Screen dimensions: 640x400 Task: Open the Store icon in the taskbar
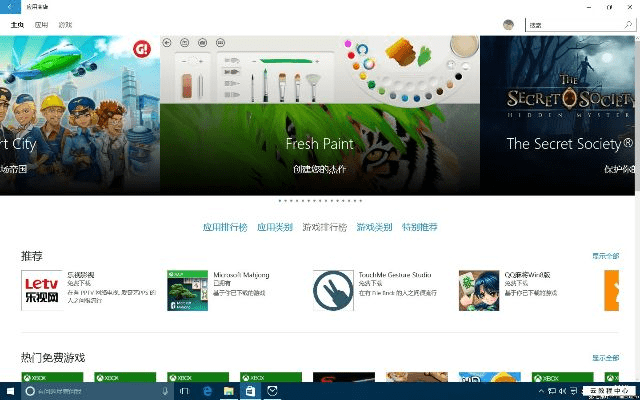pos(251,391)
